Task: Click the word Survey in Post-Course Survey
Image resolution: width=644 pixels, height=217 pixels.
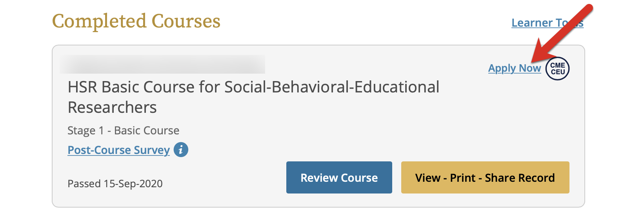Action: pyautogui.click(x=151, y=150)
